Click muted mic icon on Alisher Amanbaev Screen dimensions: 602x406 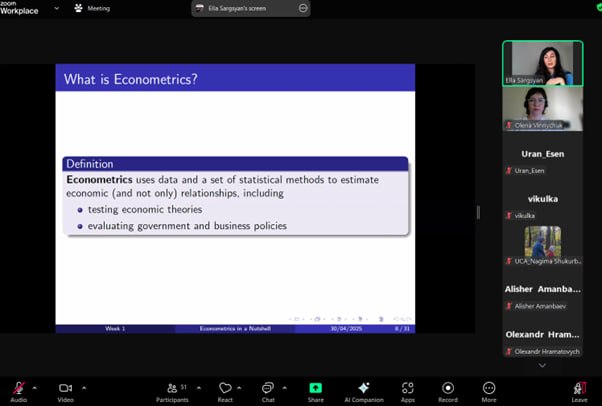point(509,306)
